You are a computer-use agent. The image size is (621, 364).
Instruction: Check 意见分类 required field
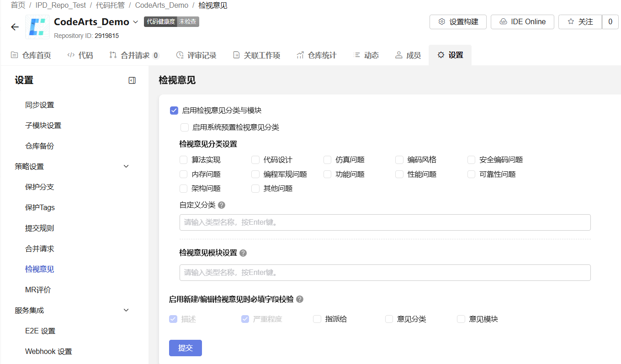tap(389, 319)
